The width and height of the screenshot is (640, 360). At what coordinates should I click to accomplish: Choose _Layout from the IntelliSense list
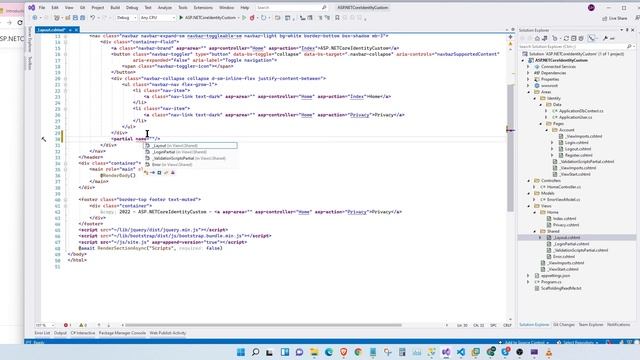[x=190, y=146]
